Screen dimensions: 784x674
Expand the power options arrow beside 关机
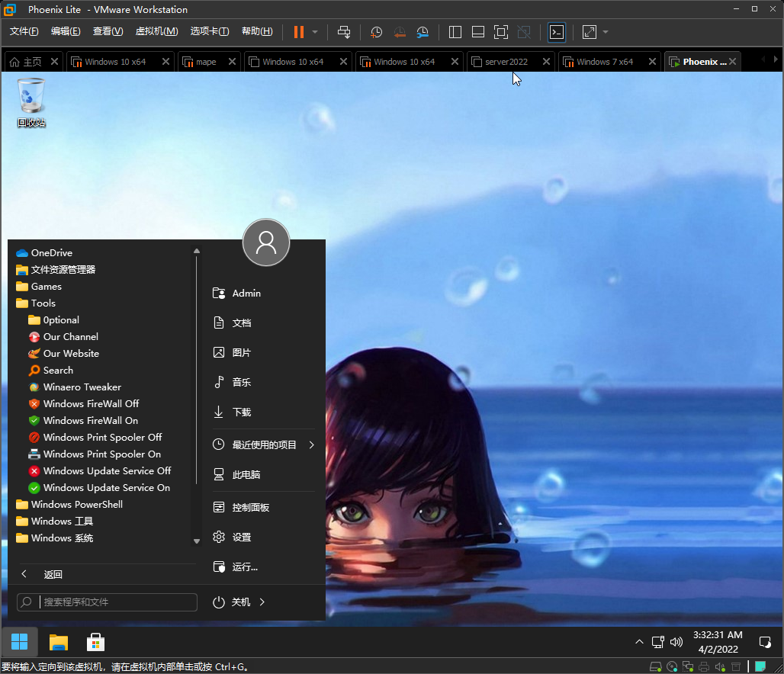tap(262, 602)
